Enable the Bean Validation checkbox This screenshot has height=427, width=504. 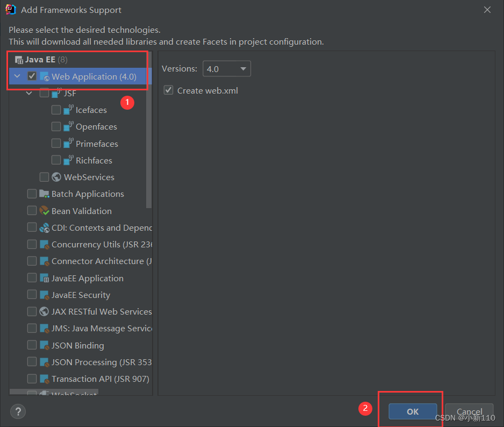[x=32, y=210]
